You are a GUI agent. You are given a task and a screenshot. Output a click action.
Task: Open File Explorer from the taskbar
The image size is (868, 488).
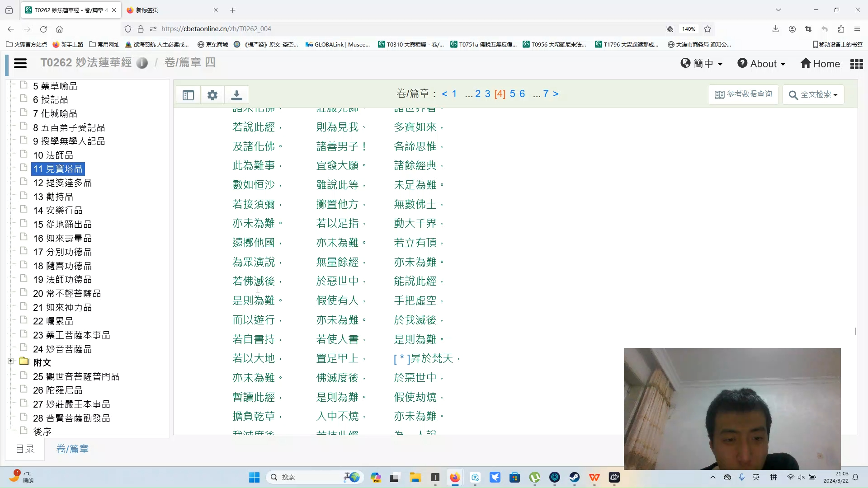click(415, 477)
